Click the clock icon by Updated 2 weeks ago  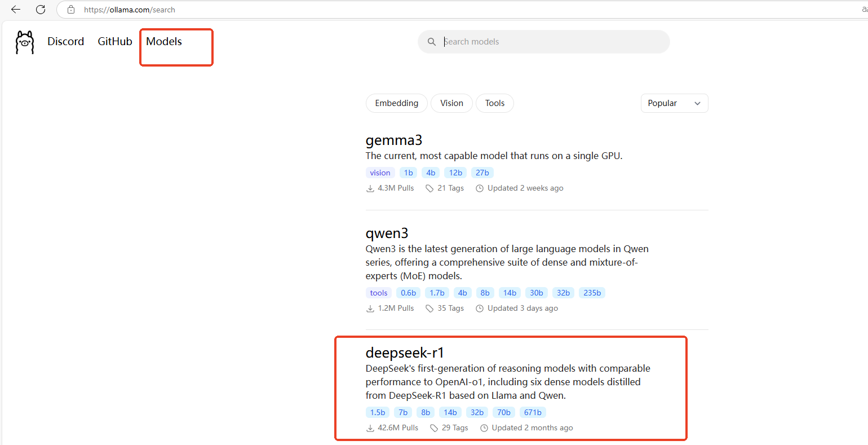coord(480,188)
